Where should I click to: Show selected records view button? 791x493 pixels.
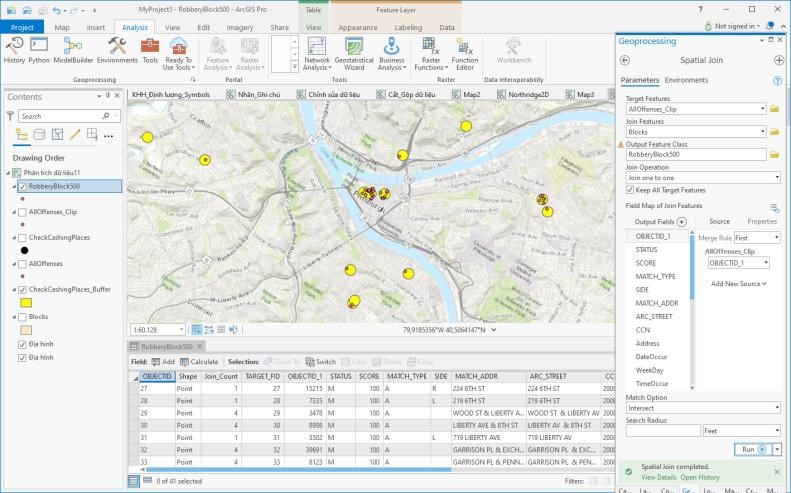147,481
